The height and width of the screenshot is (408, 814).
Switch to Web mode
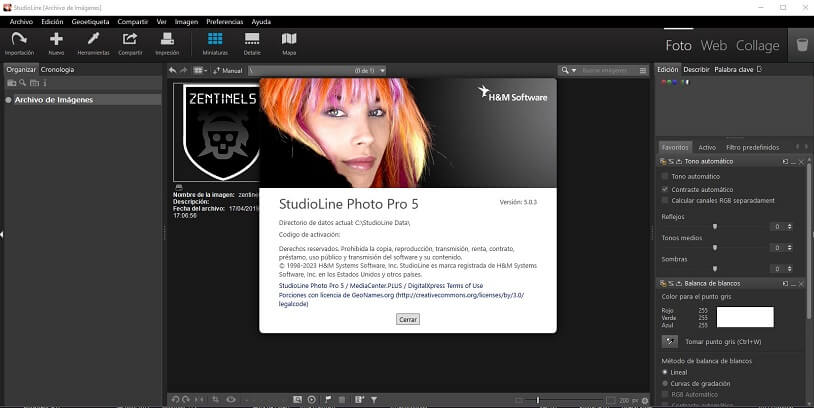point(714,46)
